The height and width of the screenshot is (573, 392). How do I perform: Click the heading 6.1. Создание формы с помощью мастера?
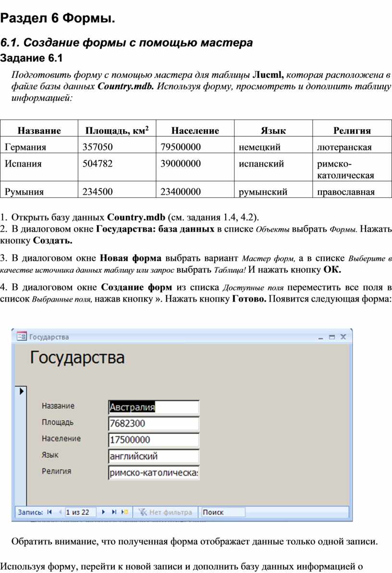pos(126,43)
